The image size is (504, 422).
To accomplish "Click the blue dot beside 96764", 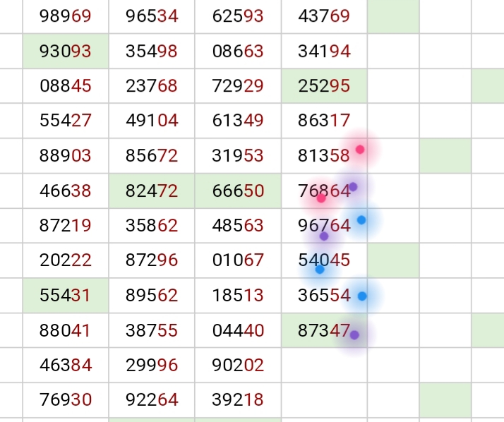I will [361, 220].
